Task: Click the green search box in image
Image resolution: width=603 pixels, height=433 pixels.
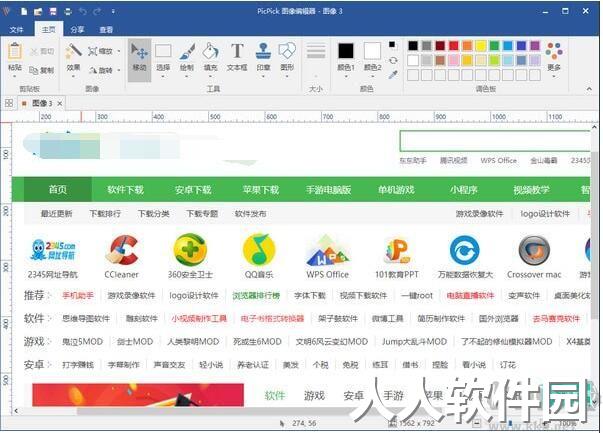Action: [x=495, y=141]
